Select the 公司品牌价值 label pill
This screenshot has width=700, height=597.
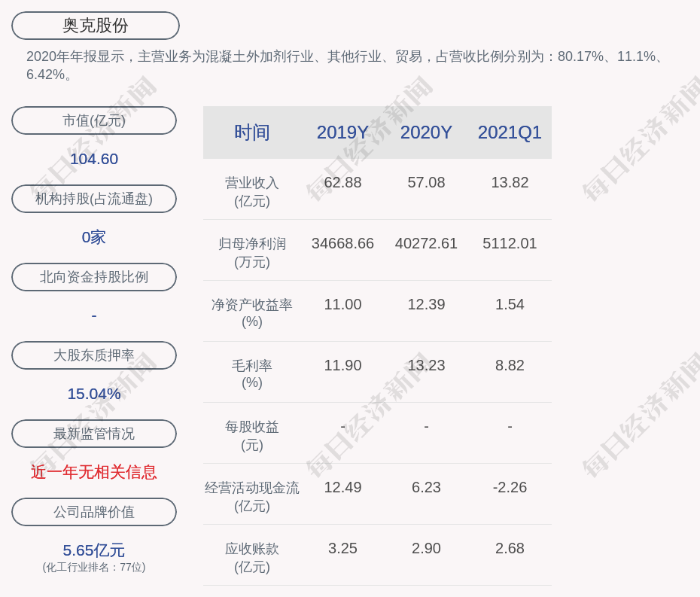(x=94, y=512)
